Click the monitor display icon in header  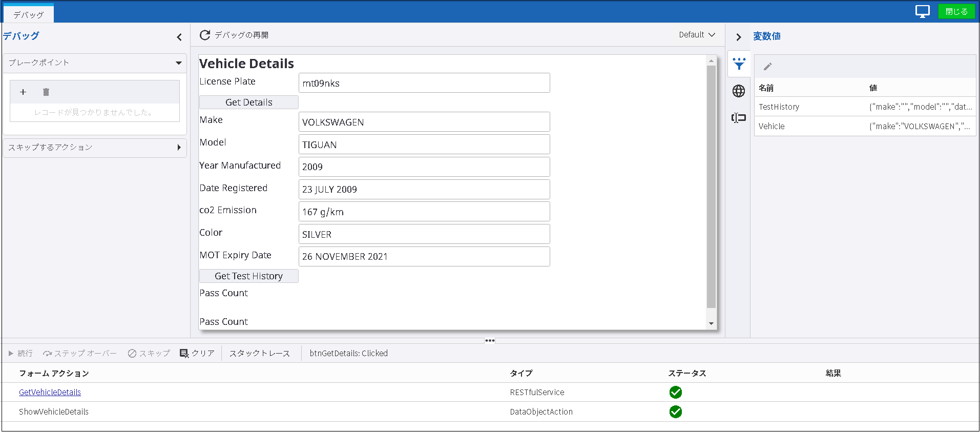(x=922, y=11)
